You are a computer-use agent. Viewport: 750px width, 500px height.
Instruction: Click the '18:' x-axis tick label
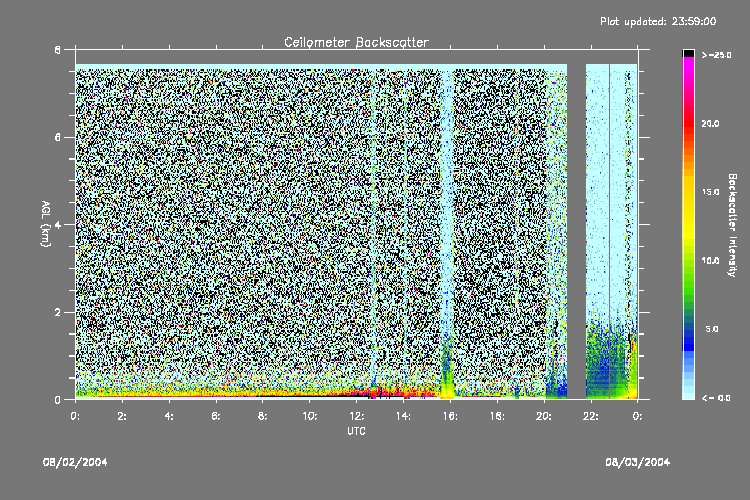tap(497, 416)
